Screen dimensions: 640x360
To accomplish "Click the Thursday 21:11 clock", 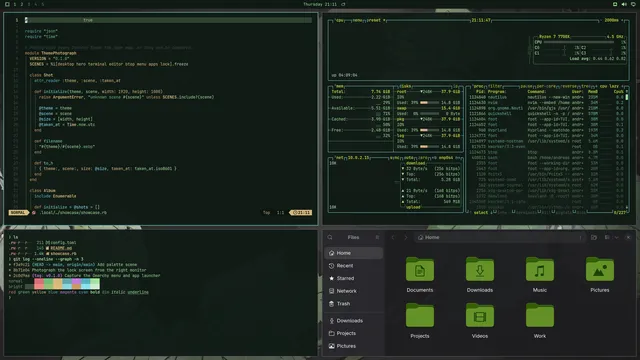I will pos(320,4).
